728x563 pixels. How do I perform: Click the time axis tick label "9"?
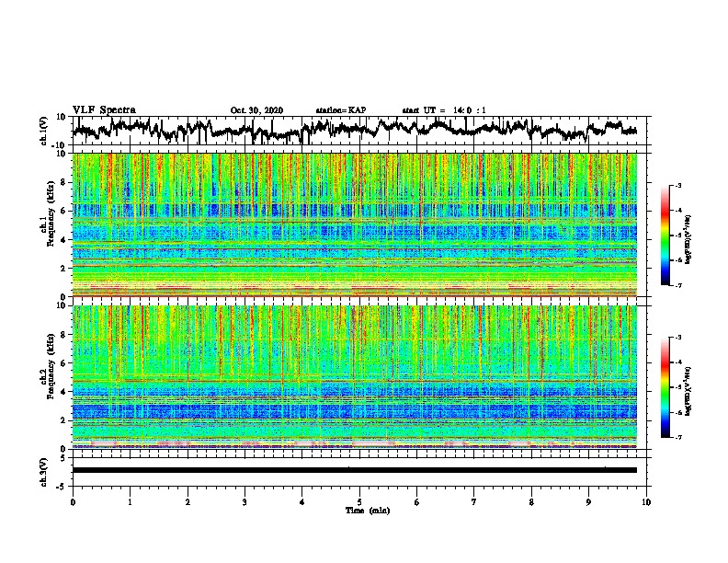[x=588, y=502]
